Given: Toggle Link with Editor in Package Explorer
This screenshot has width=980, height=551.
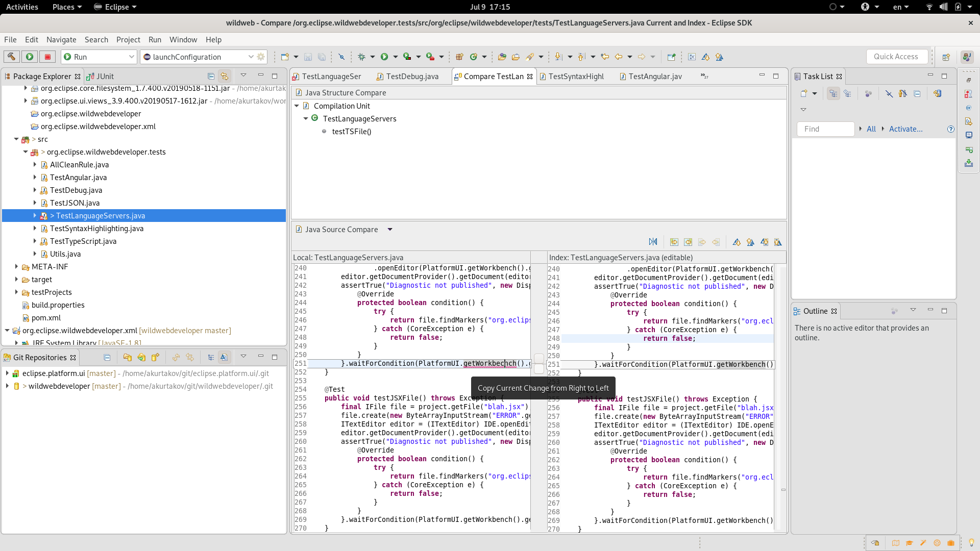Looking at the screenshot, I should (x=224, y=76).
